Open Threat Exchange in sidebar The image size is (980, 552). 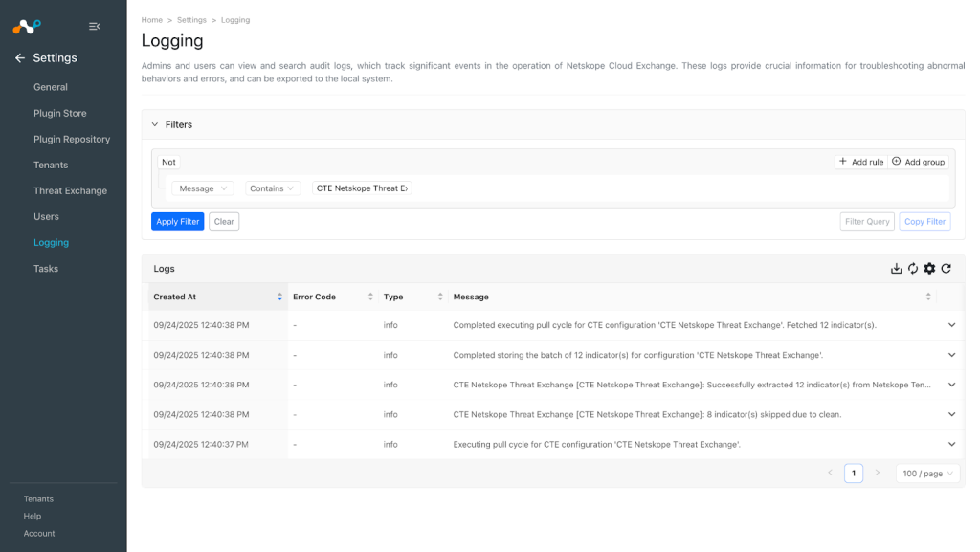tap(70, 191)
